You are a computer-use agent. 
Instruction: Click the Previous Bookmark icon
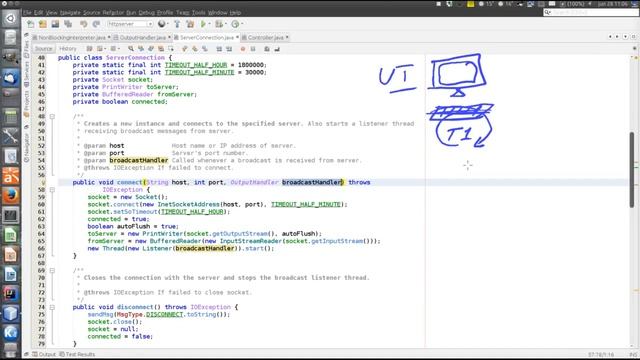(185, 49)
